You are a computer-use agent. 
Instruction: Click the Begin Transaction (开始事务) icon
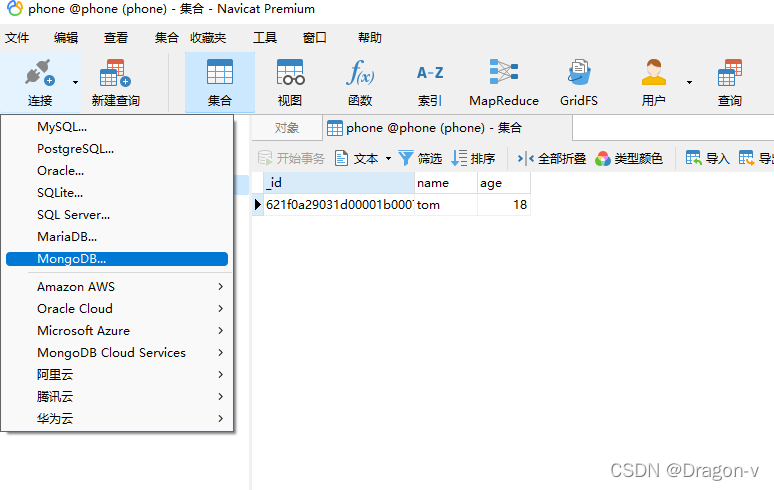pyautogui.click(x=265, y=158)
